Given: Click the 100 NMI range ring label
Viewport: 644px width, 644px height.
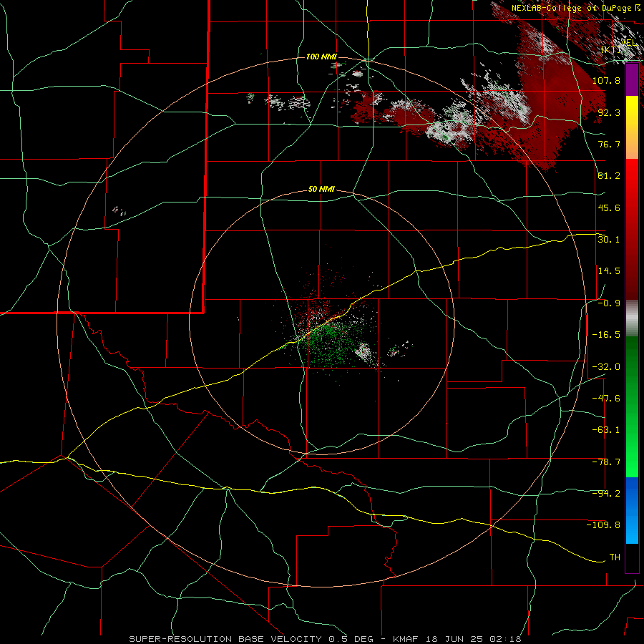Looking at the screenshot, I should [x=321, y=57].
